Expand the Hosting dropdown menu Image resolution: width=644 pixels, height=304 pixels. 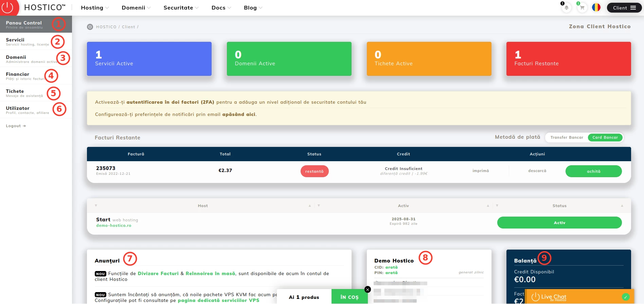pyautogui.click(x=95, y=8)
